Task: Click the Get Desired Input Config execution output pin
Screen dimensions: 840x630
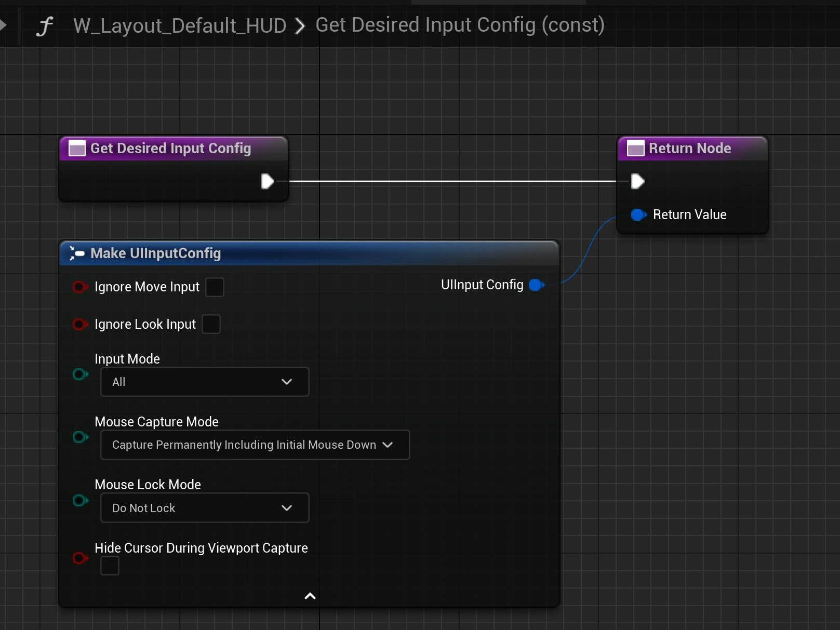Action: (268, 181)
